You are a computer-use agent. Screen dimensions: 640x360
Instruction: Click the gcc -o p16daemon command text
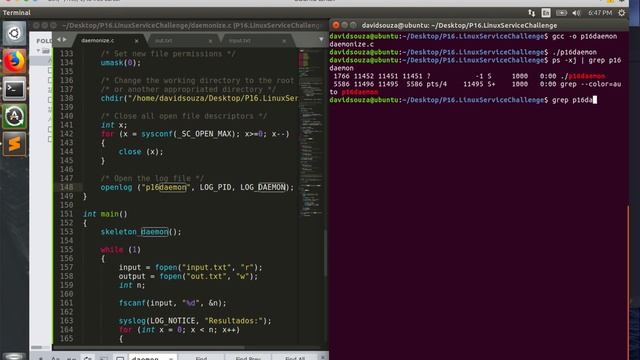584,36
